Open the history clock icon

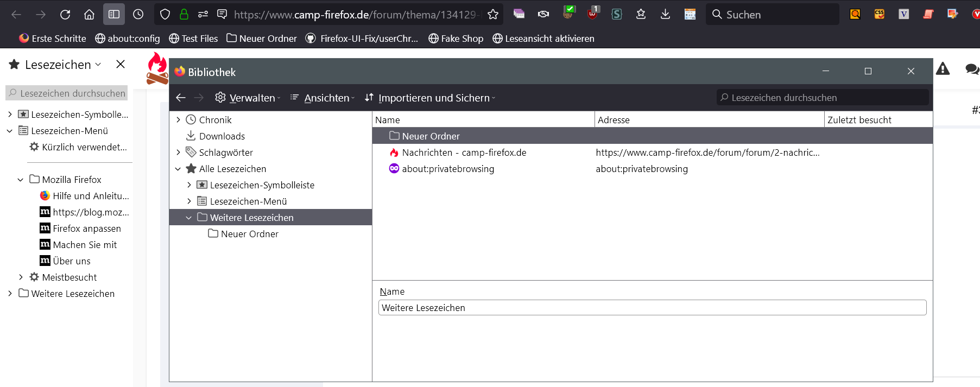[x=138, y=15]
